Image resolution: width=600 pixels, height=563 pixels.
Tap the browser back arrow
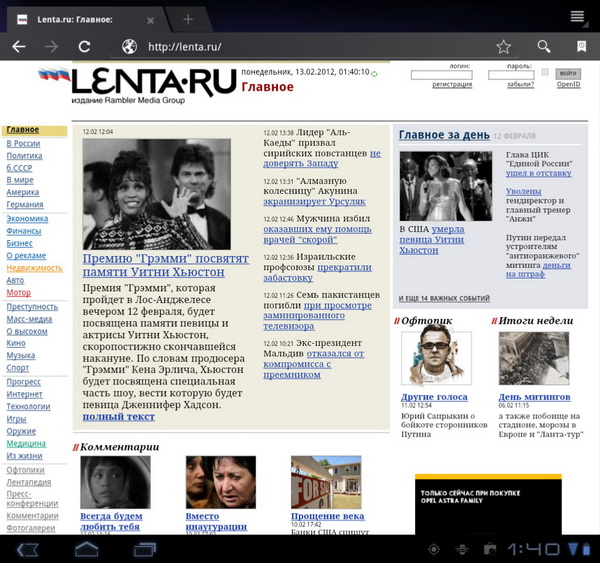pos(18,47)
